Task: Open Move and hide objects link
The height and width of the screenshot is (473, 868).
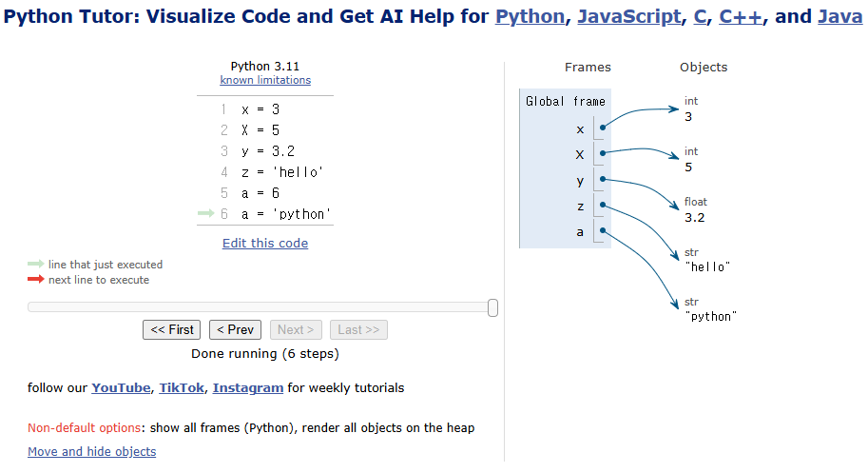Action: tap(92, 451)
